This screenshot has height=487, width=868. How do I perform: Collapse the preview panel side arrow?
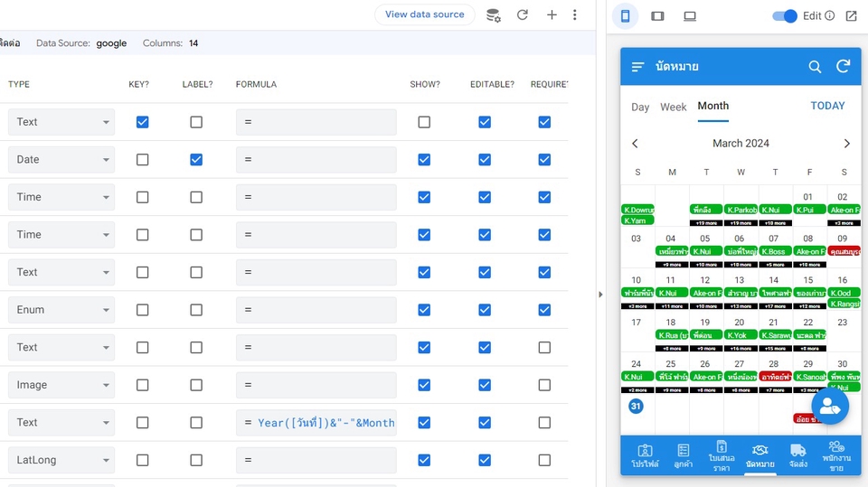[600, 295]
